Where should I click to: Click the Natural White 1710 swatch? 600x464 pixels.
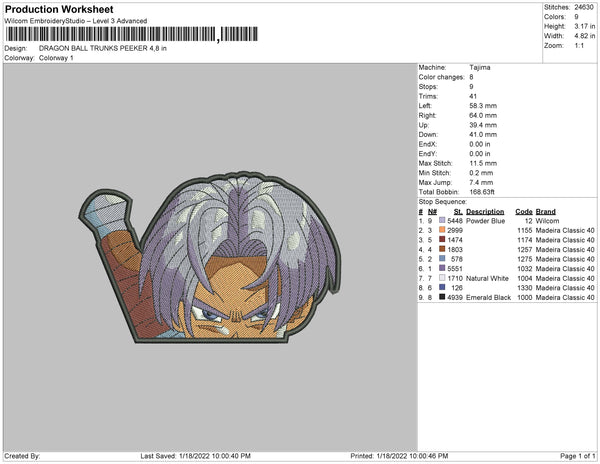[x=442, y=278]
